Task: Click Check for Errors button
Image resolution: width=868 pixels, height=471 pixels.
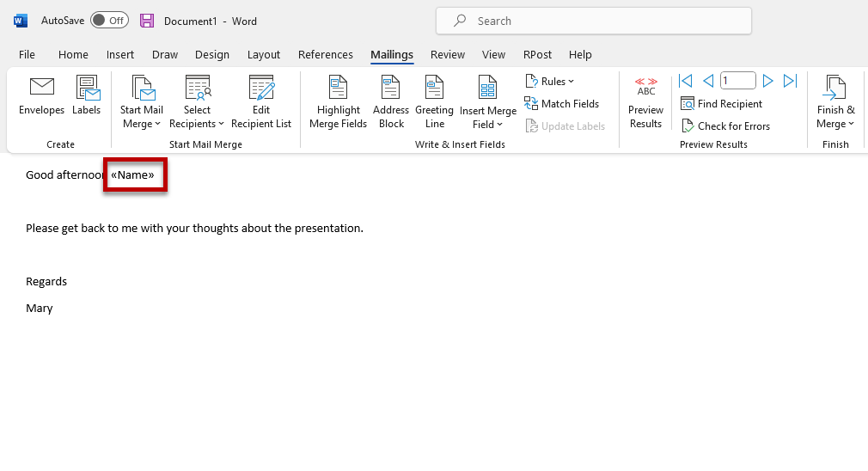Action: pos(725,126)
